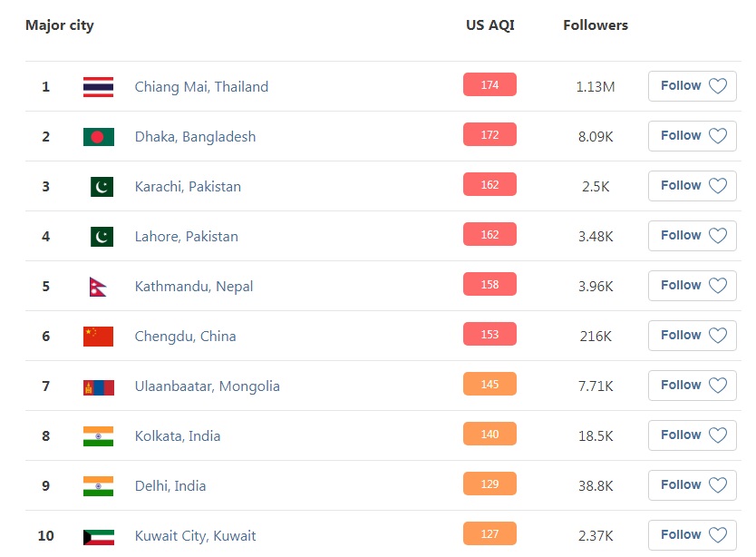Toggle the heart for Lahore, Pakistan
This screenshot has width=756, height=557.
717,236
